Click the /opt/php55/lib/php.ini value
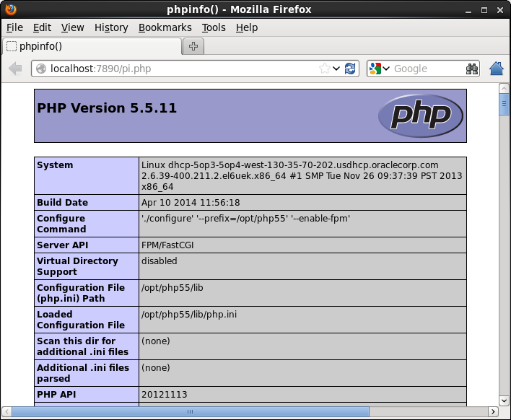 (x=189, y=315)
